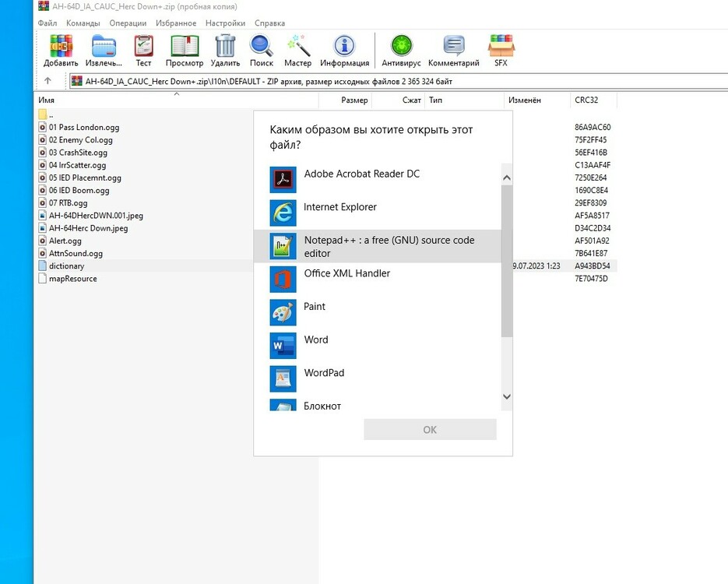Sort by the Сжат column header

coord(399,100)
